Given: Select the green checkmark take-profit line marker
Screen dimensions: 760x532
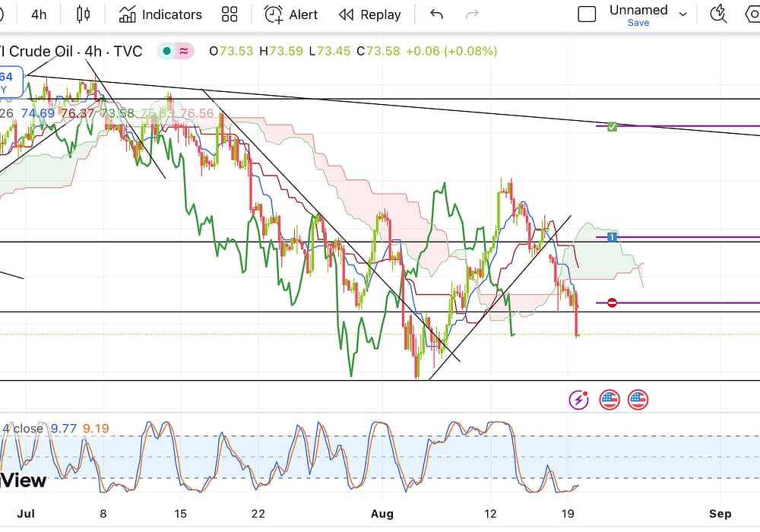Looking at the screenshot, I should click(613, 126).
